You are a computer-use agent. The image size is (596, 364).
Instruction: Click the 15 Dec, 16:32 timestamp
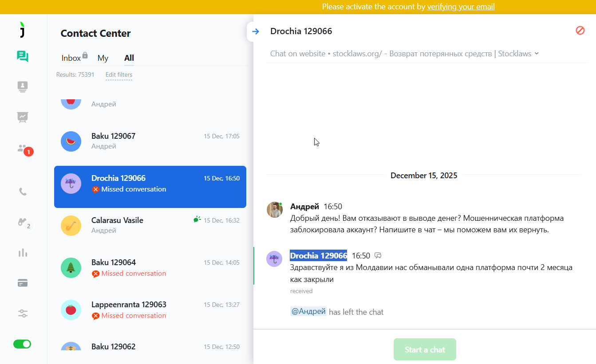click(221, 220)
